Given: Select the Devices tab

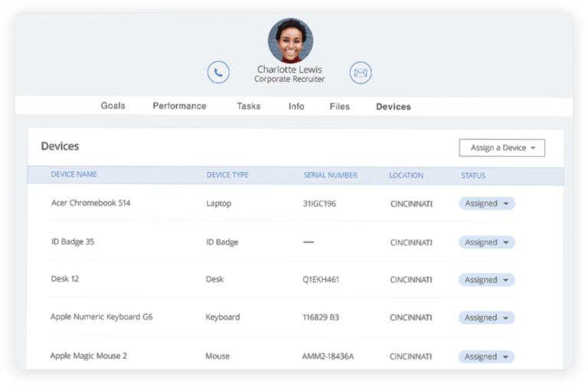Looking at the screenshot, I should pyautogui.click(x=393, y=106).
